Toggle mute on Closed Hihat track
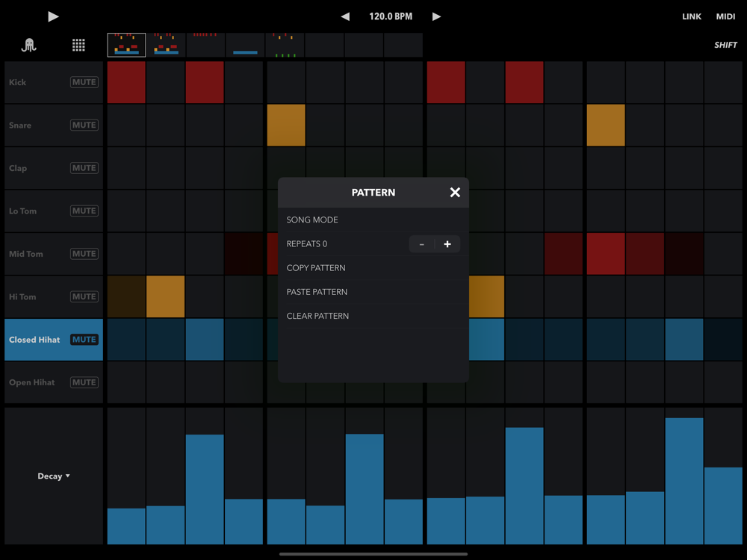Screen dimensions: 747x560 click(84, 340)
